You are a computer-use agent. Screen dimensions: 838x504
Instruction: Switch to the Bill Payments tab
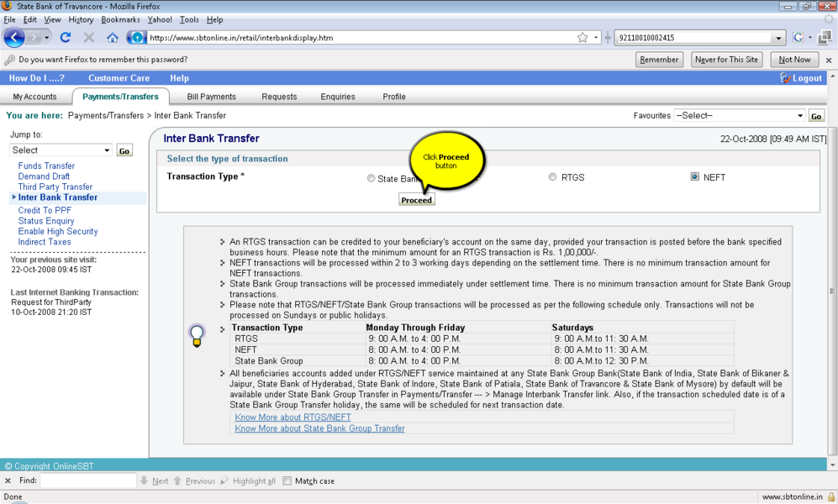[x=211, y=97]
